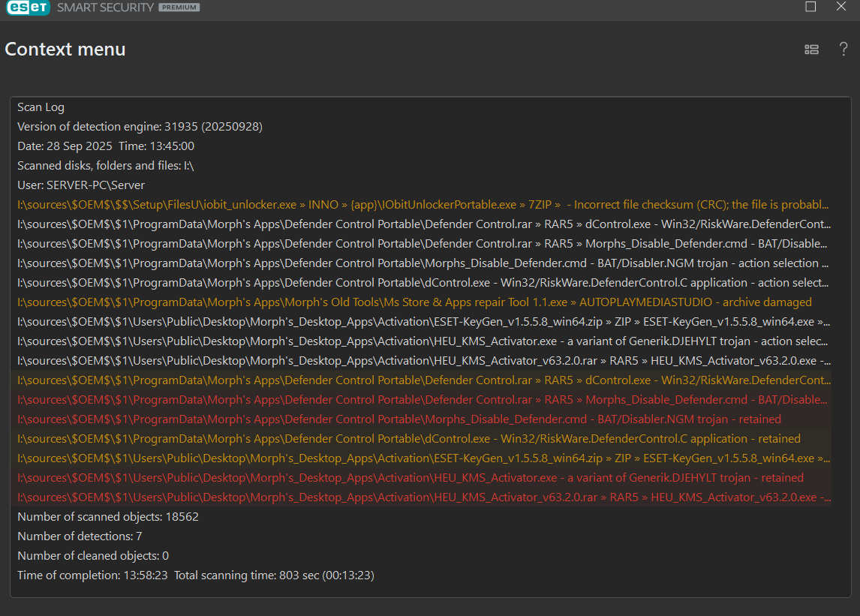The image size is (860, 616).
Task: Click the red Morphs_Disable_Defender.cmd retained entry
Action: [x=398, y=419]
